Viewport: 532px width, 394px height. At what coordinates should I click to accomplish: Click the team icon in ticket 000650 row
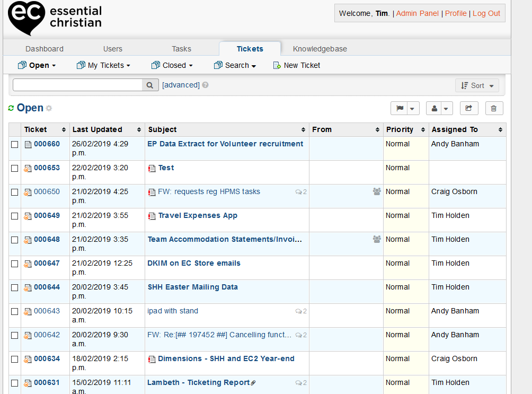[377, 191]
